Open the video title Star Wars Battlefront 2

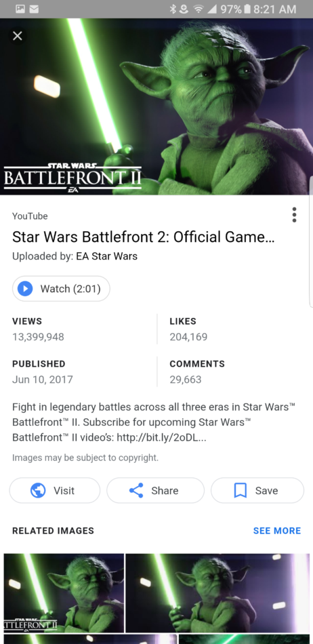(143, 237)
